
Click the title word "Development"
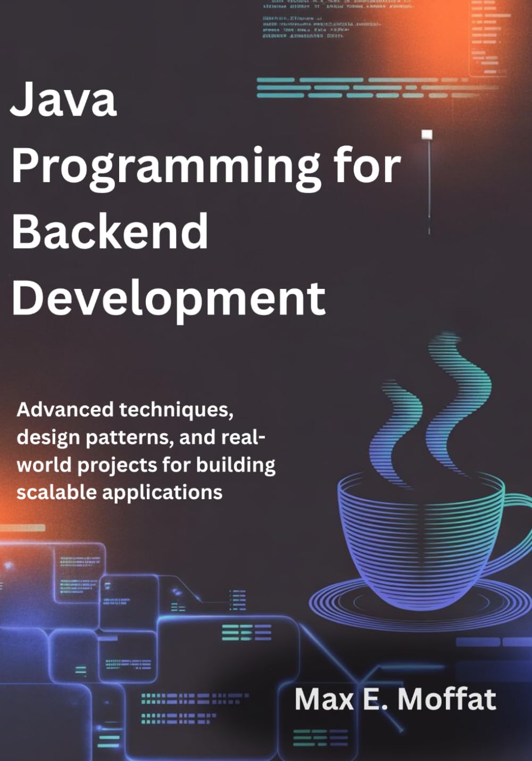pyautogui.click(x=169, y=300)
